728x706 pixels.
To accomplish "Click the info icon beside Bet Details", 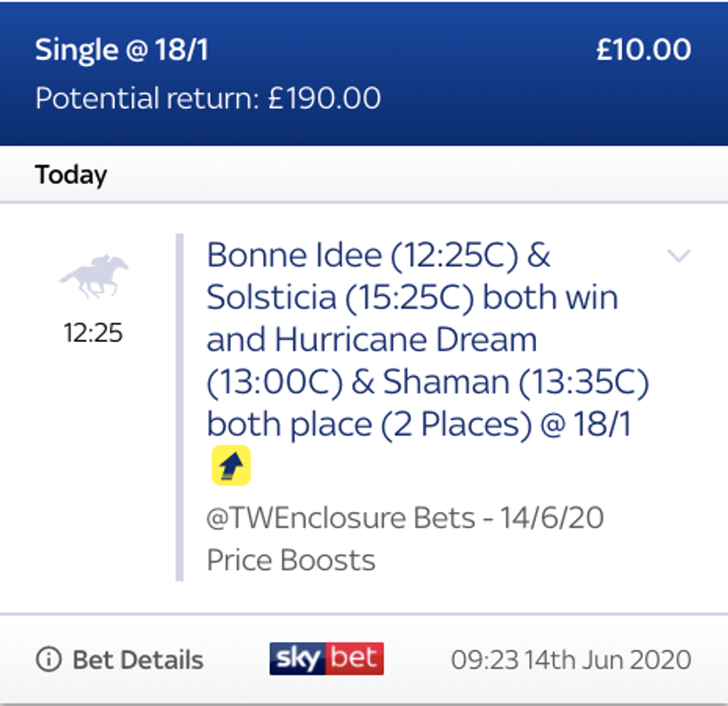I will coord(47,660).
